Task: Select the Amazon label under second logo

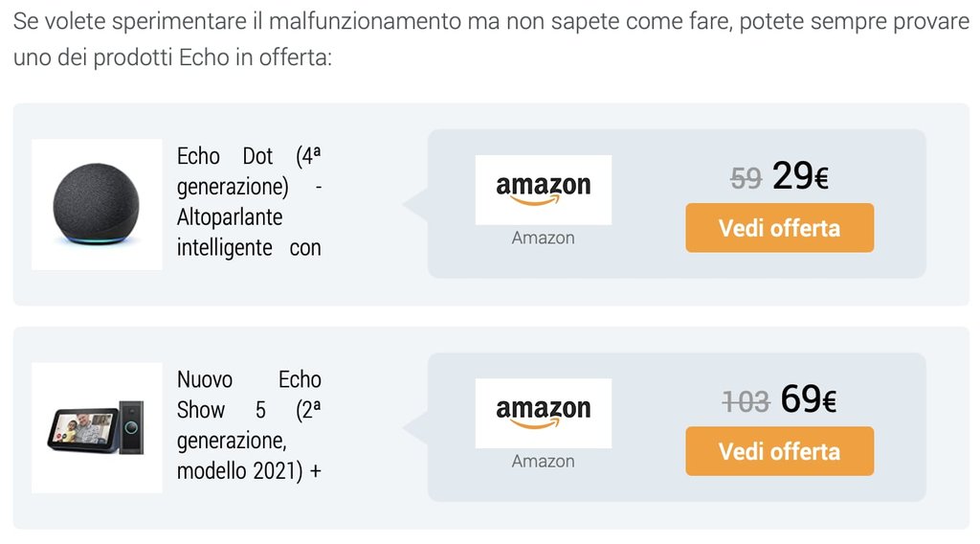Action: coord(544,461)
